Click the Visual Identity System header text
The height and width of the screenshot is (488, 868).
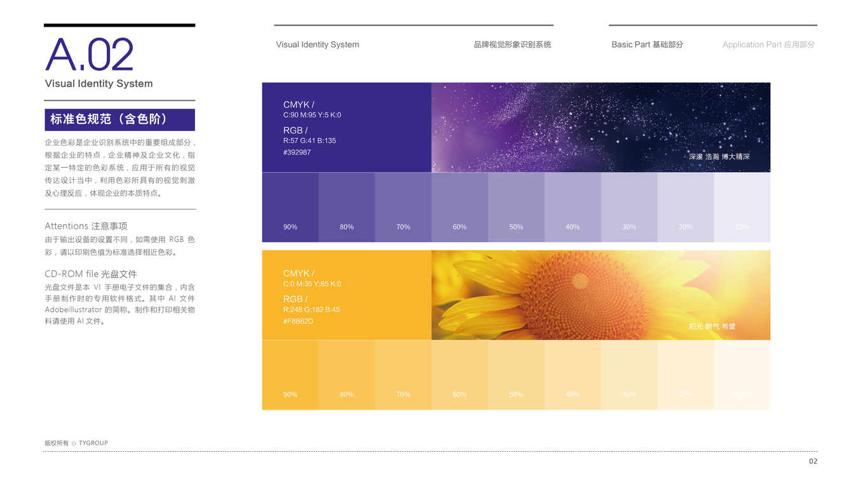318,44
